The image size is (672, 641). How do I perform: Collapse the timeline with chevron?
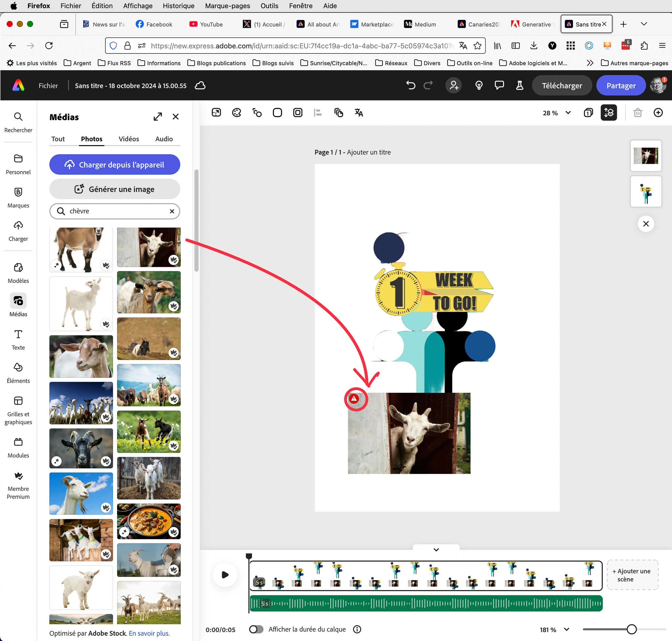pyautogui.click(x=436, y=550)
